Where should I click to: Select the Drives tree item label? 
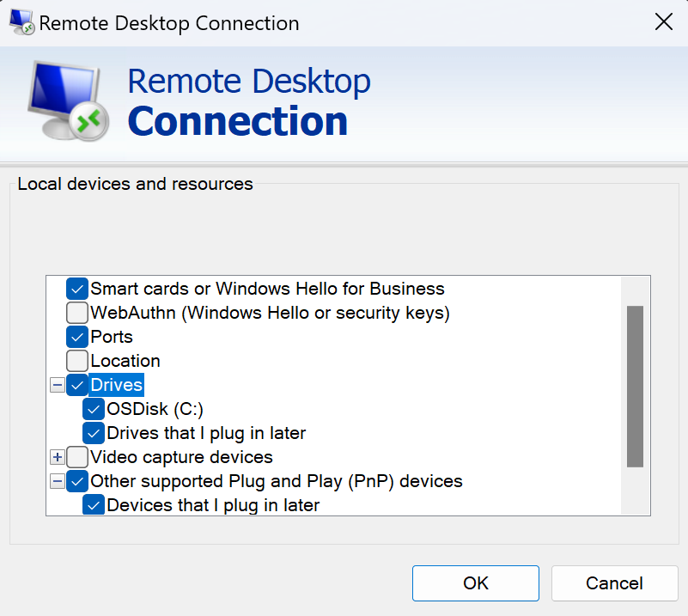[116, 385]
